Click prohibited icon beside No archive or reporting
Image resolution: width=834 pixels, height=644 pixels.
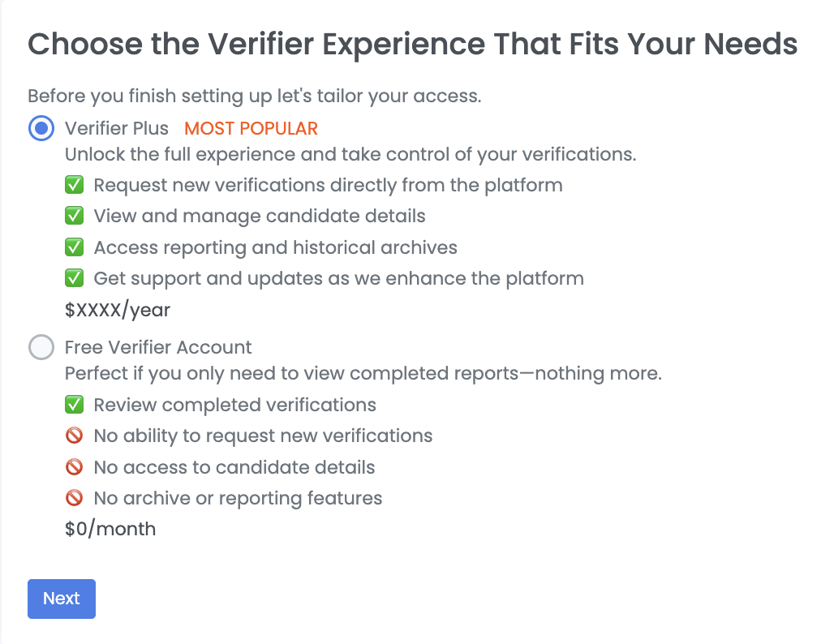pos(75,498)
